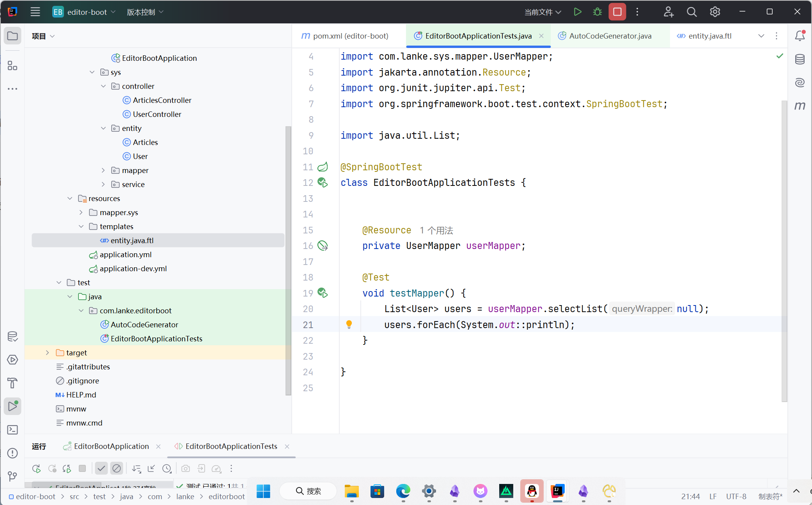This screenshot has width=812, height=505.
Task: Open 版本控制 version control dropdown
Action: tap(145, 12)
